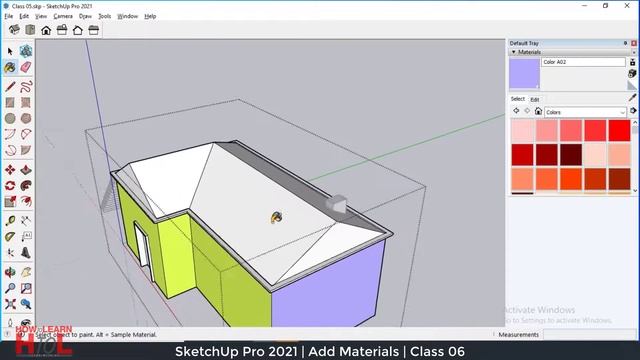Click the Zoom Extents tool
This screenshot has height=360, width=640.
(x=10, y=304)
